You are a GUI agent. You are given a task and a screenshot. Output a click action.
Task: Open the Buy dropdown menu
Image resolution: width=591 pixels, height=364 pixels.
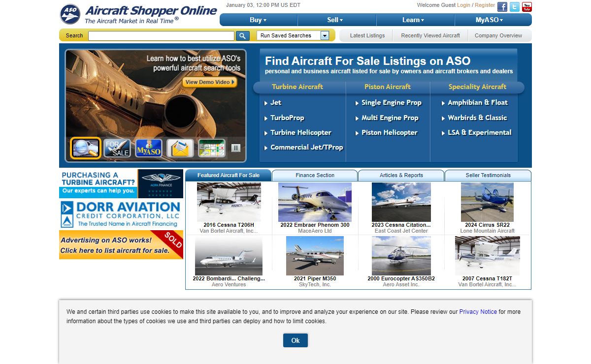coord(259,20)
